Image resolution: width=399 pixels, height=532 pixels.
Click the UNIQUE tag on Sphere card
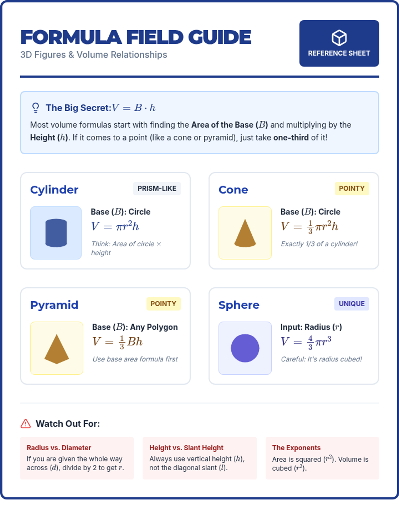351,304
